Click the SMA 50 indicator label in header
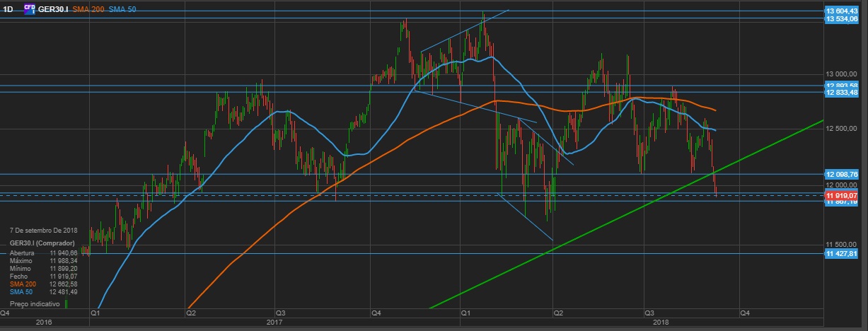Screen dimensions: 868x331 coord(121,9)
